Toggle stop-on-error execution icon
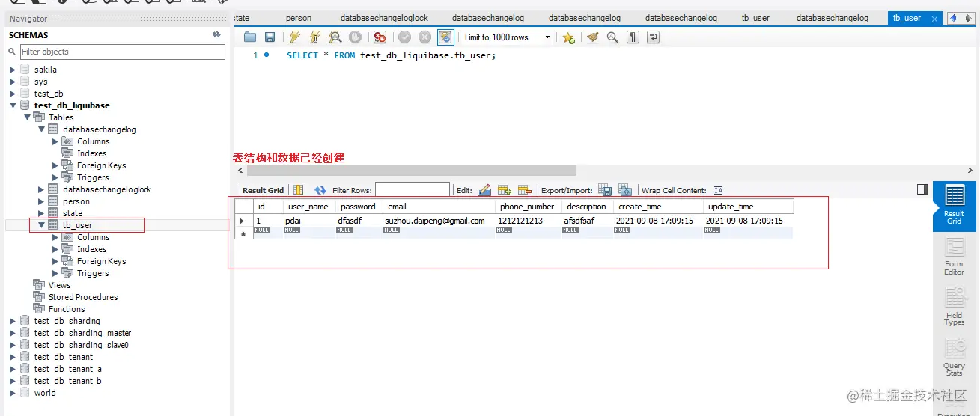Image resolution: width=980 pixels, height=416 pixels. pos(380,37)
